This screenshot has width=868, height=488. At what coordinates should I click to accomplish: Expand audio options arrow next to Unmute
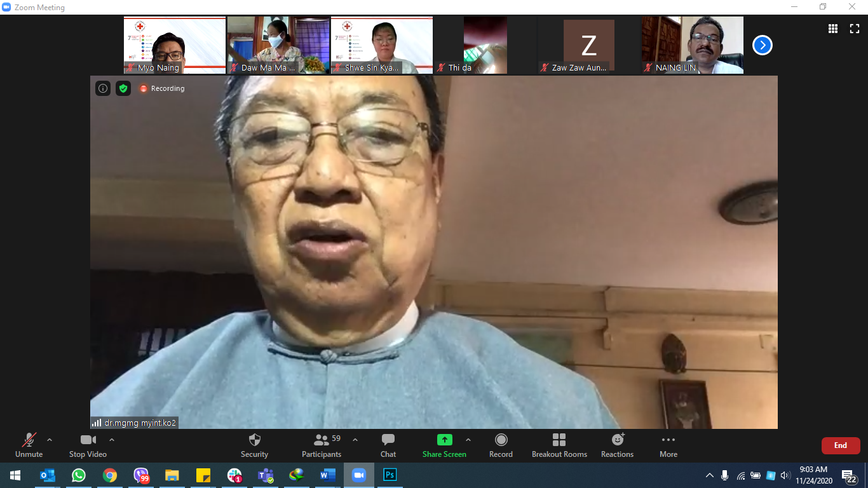[x=50, y=440]
